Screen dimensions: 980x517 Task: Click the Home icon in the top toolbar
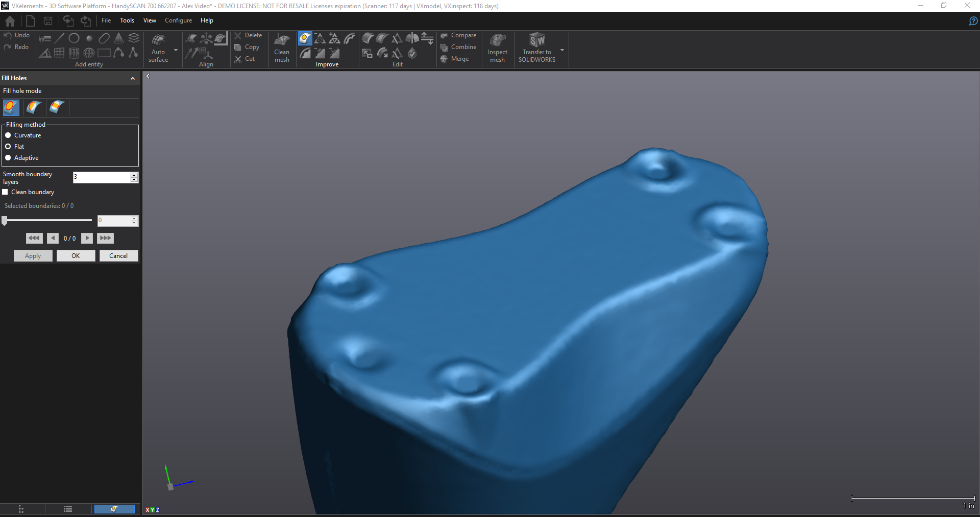pyautogui.click(x=10, y=21)
